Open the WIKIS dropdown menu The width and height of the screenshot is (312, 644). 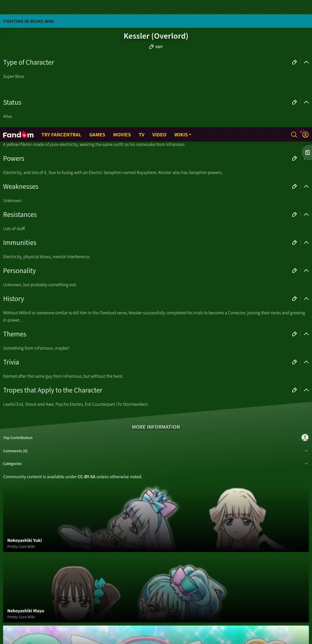point(183,135)
